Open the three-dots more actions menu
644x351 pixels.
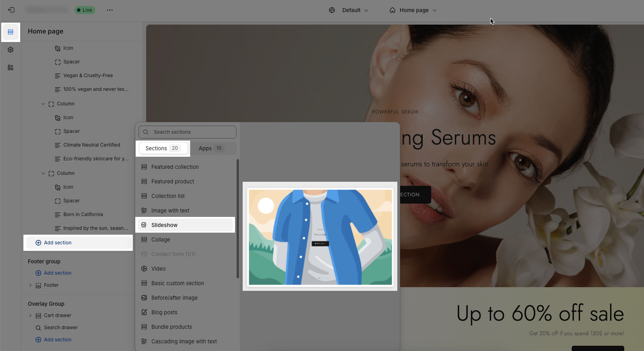pyautogui.click(x=110, y=10)
